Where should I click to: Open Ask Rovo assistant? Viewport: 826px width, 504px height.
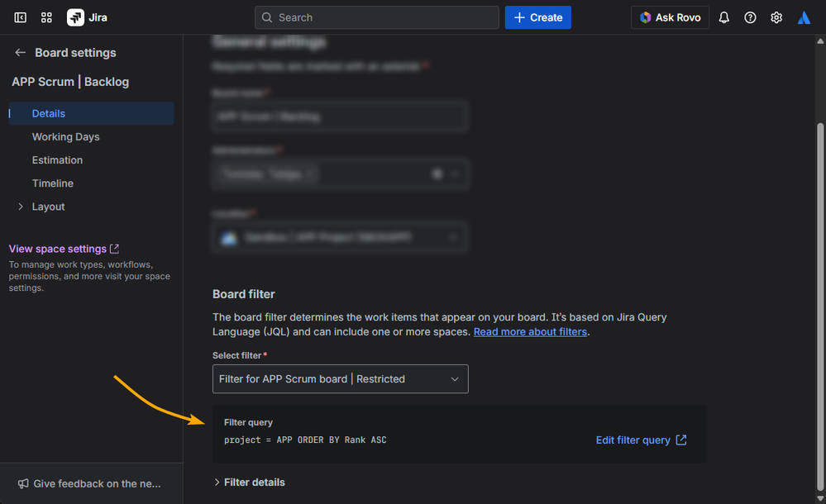tap(670, 17)
